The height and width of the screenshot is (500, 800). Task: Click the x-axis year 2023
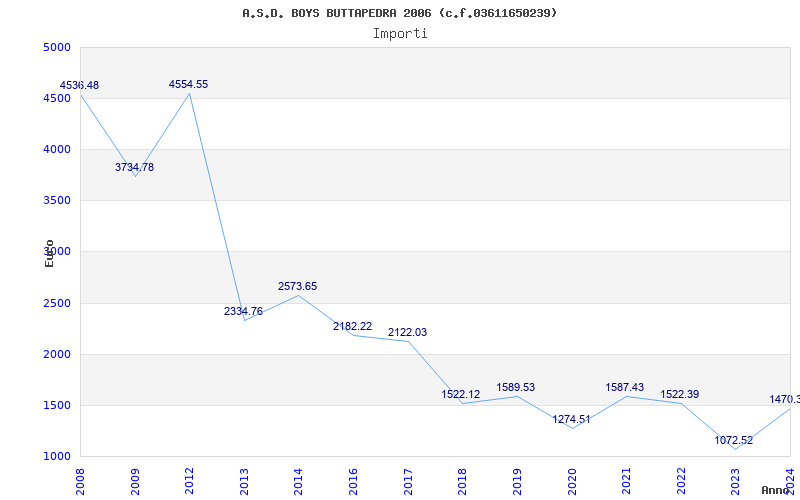point(735,481)
